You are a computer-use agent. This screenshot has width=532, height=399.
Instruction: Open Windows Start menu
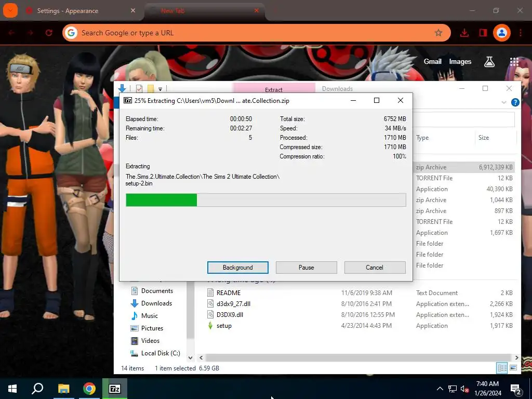tap(12, 389)
